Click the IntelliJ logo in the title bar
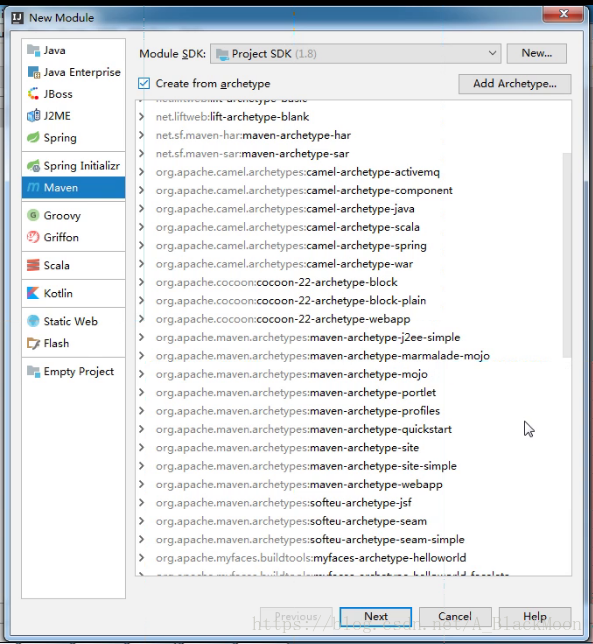 click(x=17, y=18)
